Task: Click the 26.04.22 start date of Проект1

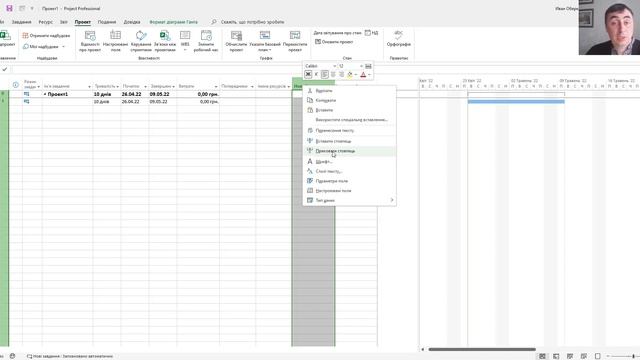Action: (131, 94)
